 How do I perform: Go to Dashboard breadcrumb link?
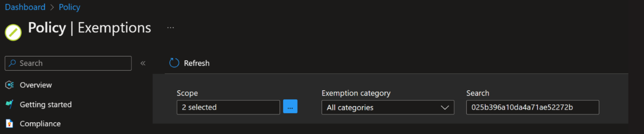click(25, 7)
